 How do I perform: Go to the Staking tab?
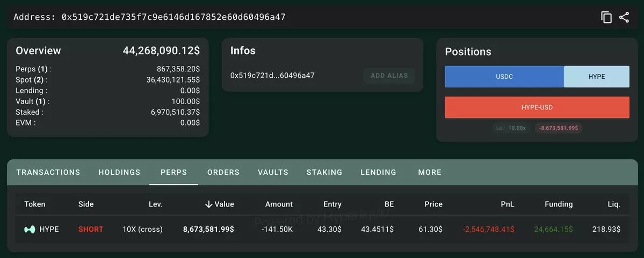(324, 172)
